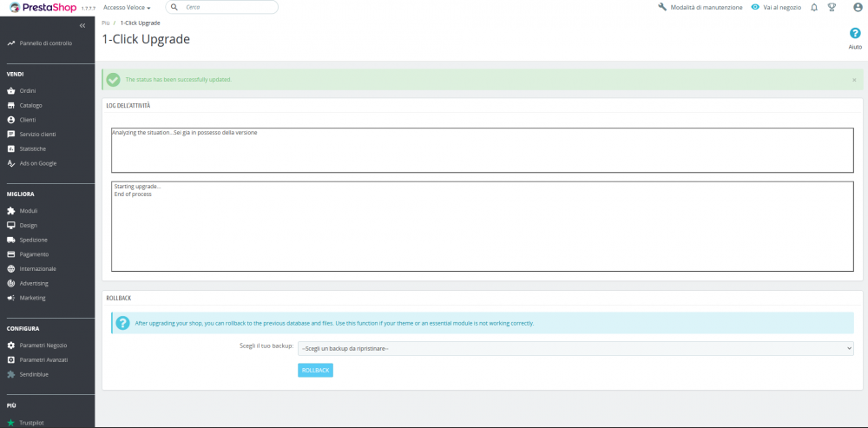
Task: Open the Scegli il tuo backup dropdown
Action: coord(575,348)
